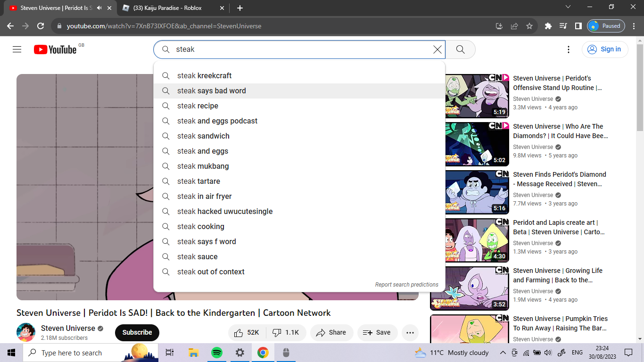
Task: Open media control icon in toolbar
Action: point(563,26)
